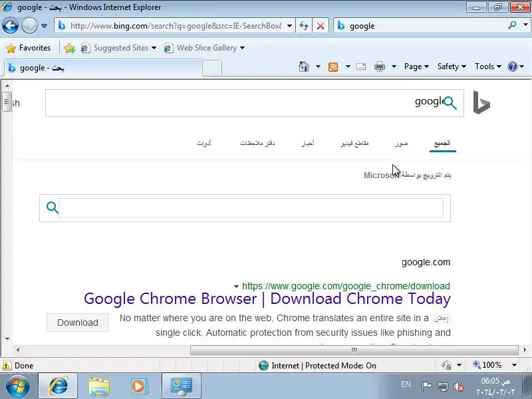
Task: Click the Read Mail envelope icon
Action: (x=361, y=66)
